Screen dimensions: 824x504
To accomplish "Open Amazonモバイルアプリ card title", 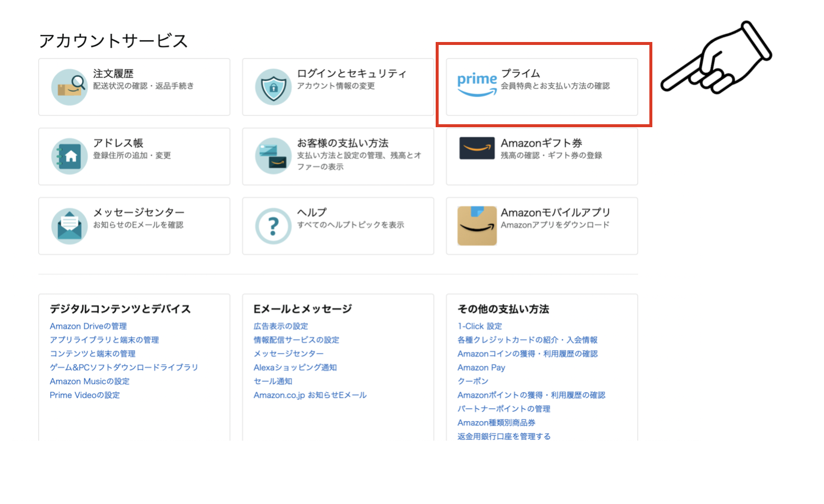I will click(556, 212).
